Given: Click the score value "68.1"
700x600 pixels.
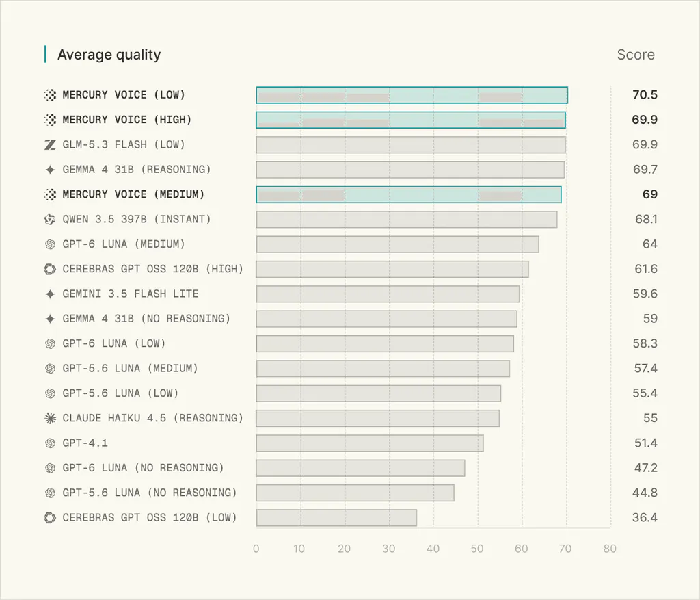Looking at the screenshot, I should click(x=646, y=220).
